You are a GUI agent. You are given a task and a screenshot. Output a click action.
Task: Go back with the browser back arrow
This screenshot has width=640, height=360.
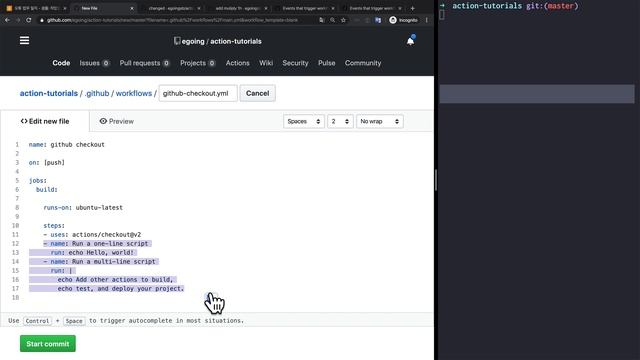click(x=7, y=20)
